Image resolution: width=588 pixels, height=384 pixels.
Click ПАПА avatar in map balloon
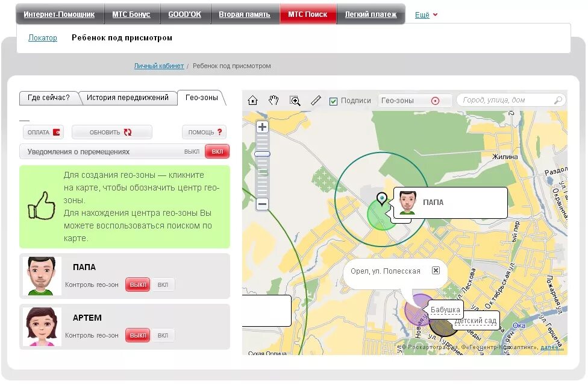[x=408, y=203]
